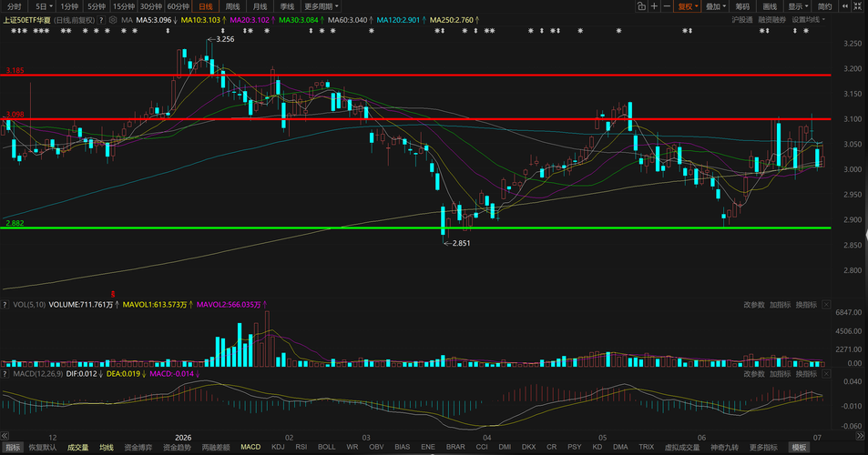Screen dimensions: 868x455
Task: Close the MACD indicator panel
Action: pyautogui.click(x=826, y=374)
